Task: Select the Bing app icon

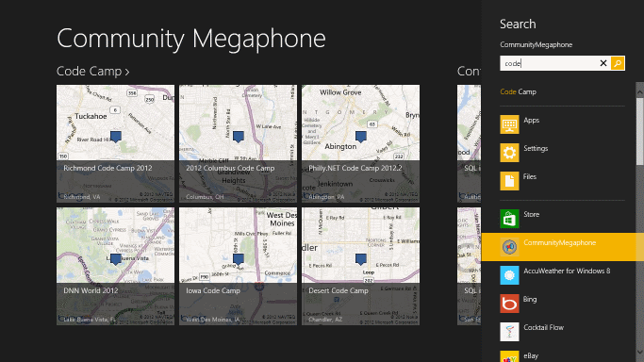Action: 509,304
